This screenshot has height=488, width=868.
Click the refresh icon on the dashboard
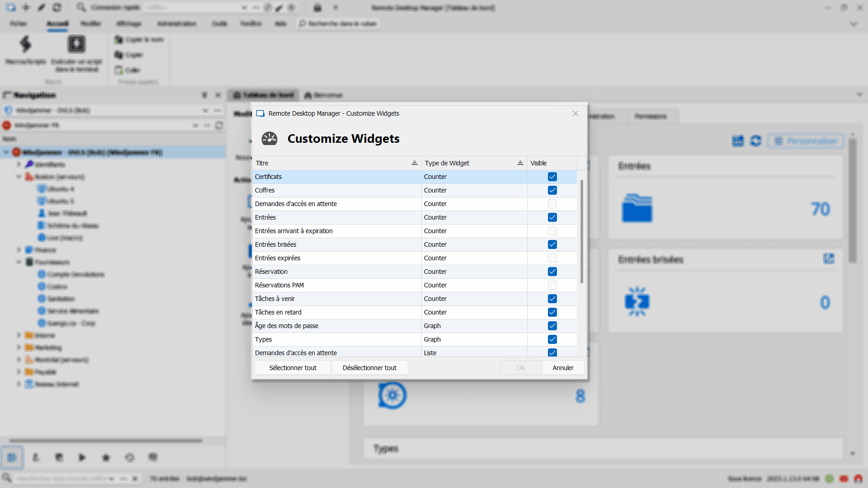click(x=756, y=141)
